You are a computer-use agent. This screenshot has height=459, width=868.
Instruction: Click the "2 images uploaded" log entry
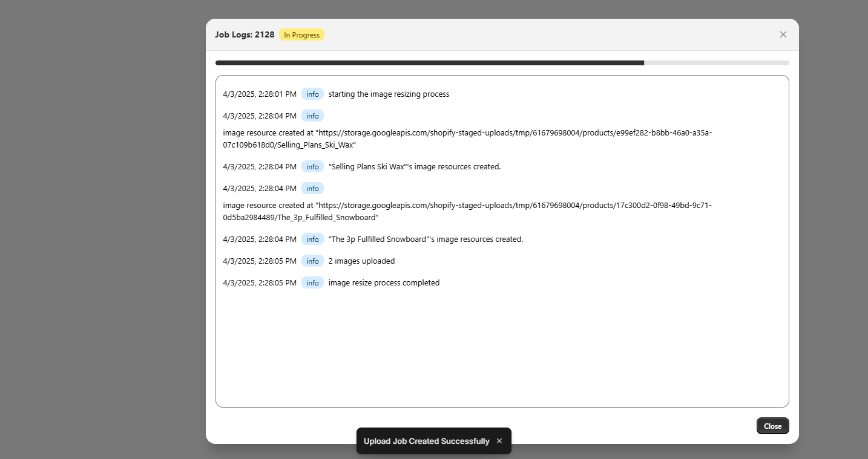click(x=361, y=261)
